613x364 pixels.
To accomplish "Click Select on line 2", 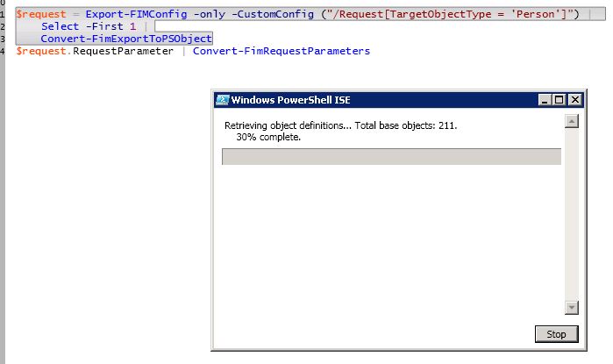I will tap(61, 26).
